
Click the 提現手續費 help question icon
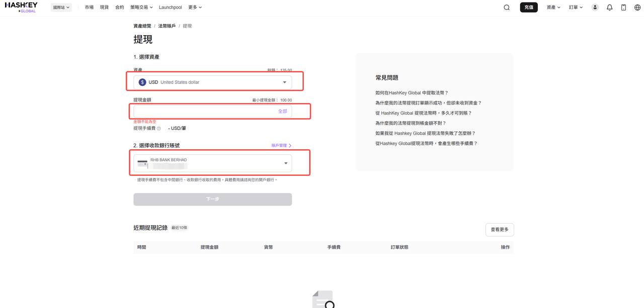(x=159, y=129)
